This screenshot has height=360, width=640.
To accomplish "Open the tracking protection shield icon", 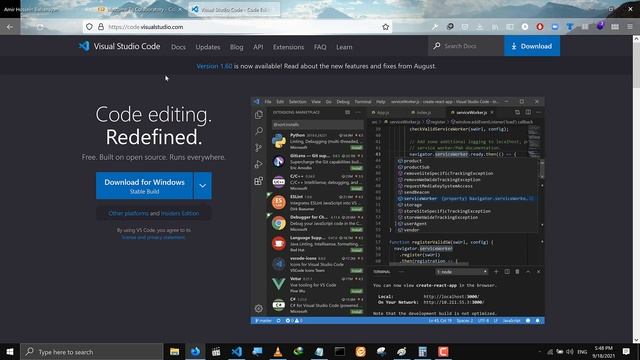I will click(89, 27).
